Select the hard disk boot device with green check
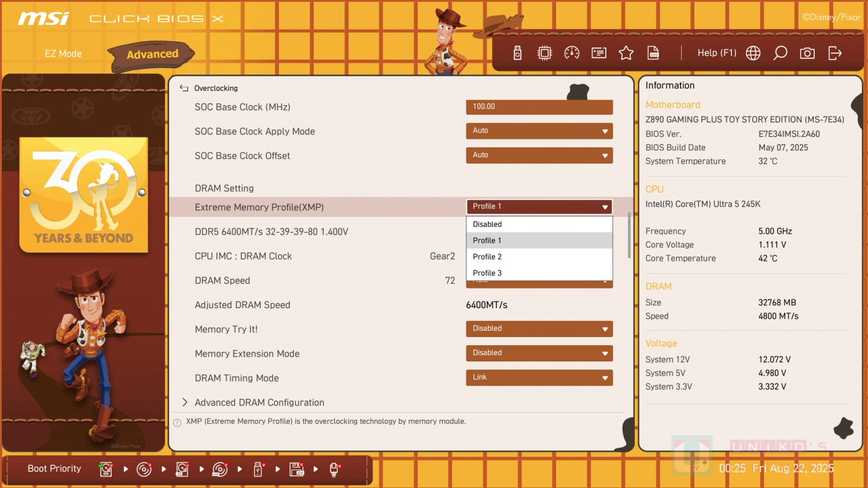This screenshot has width=868, height=488. (105, 469)
